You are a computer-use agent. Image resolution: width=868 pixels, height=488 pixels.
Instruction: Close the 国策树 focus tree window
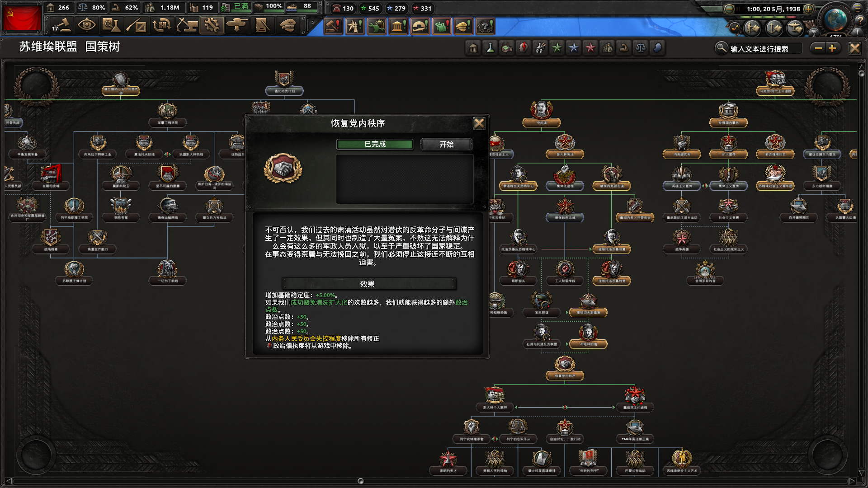854,48
